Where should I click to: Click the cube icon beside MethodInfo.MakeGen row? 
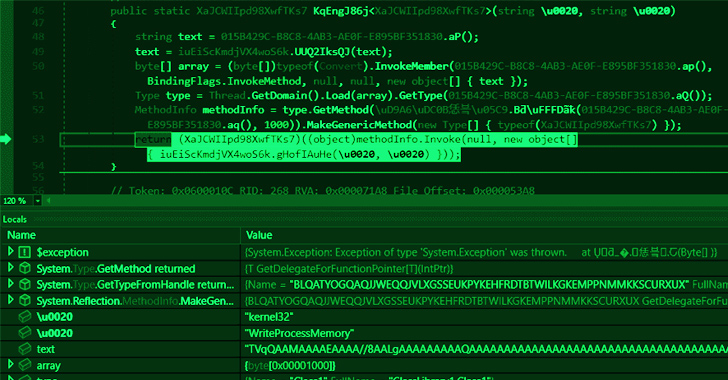pos(25,301)
